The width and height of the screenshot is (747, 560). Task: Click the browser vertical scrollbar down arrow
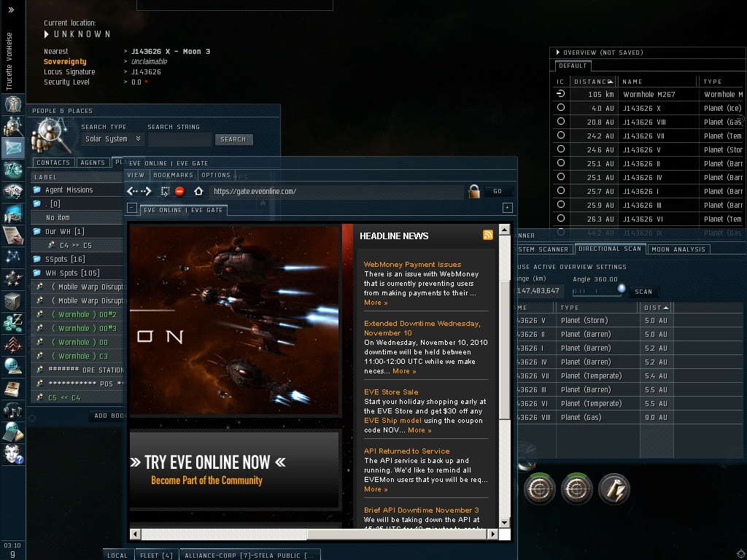click(504, 522)
